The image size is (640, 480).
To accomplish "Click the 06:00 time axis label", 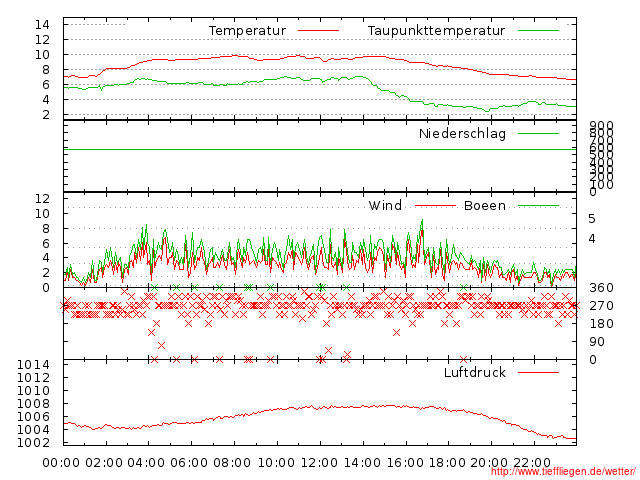I will [189, 463].
